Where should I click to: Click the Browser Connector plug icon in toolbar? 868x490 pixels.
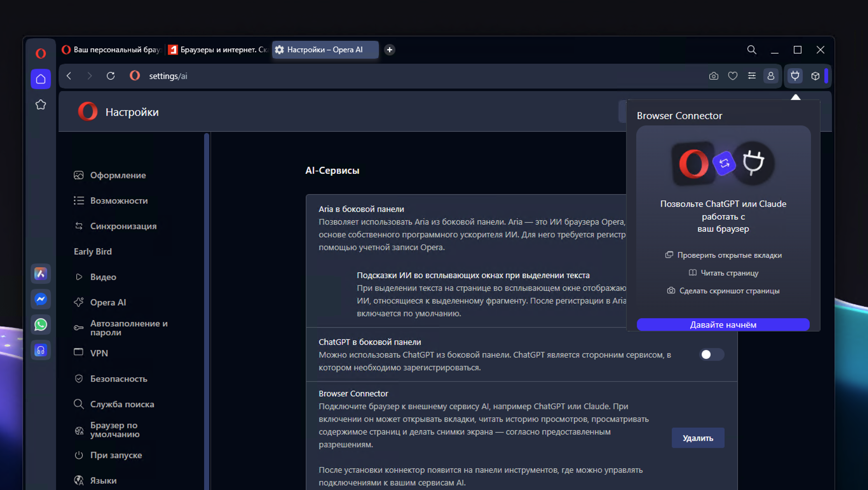pos(795,76)
